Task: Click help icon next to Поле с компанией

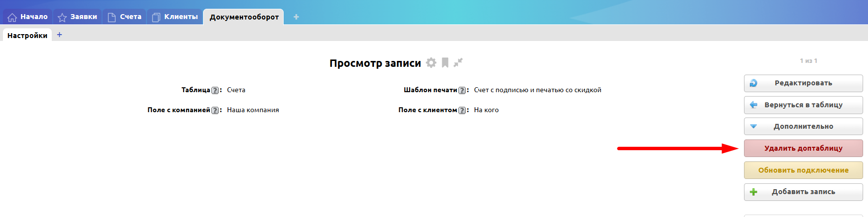Action: coord(215,110)
